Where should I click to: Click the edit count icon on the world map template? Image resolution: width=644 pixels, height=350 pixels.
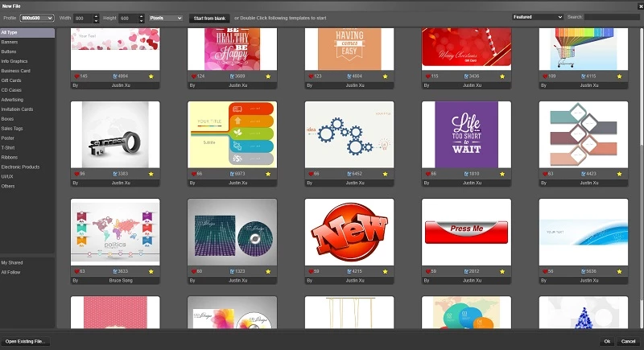click(x=115, y=271)
